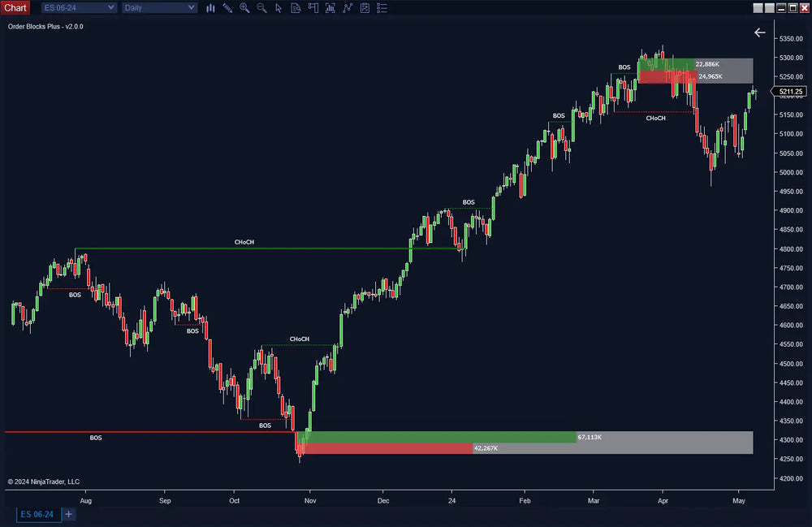
Task: Open the Data Box icon
Action: coord(296,8)
